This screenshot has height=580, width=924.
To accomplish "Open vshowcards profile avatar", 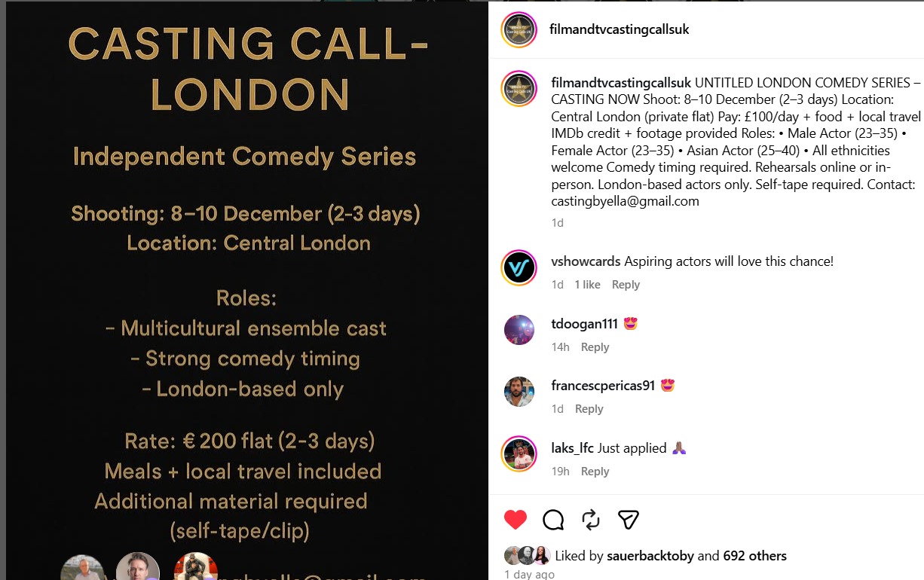I will (x=519, y=268).
